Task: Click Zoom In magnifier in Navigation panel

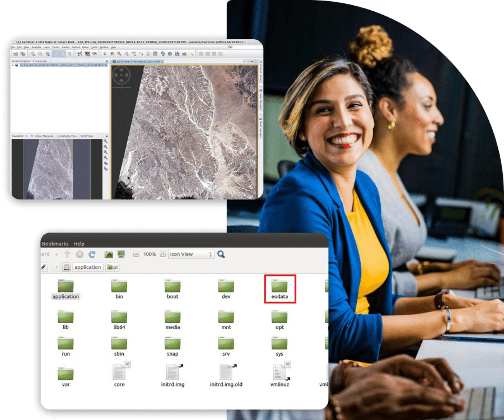Action: point(105,142)
